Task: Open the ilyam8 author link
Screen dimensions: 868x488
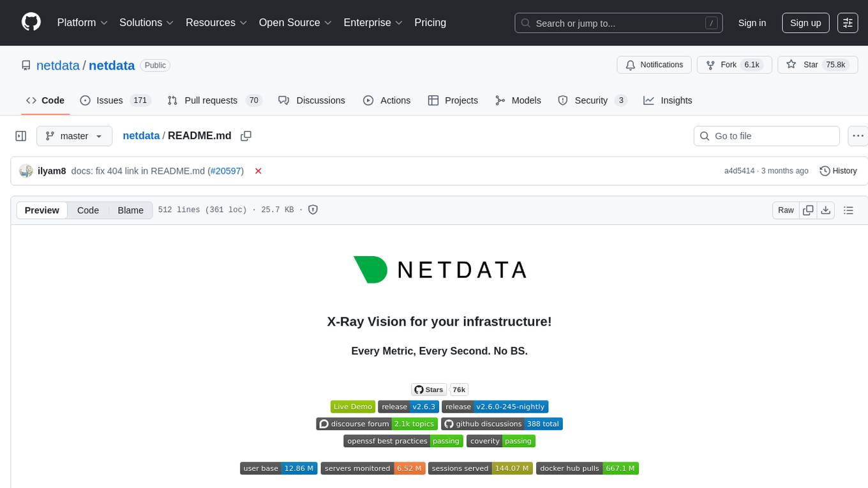Action: (x=52, y=171)
